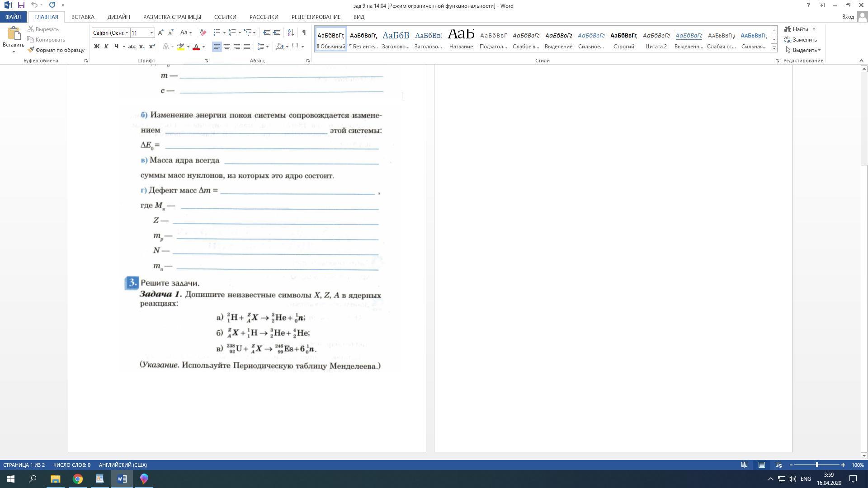
Task: Open the ВСТАВКА ribbon tab
Action: coord(83,17)
